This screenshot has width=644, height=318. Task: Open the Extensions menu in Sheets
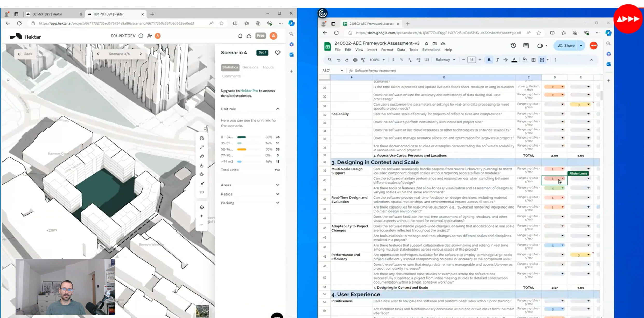[431, 50]
